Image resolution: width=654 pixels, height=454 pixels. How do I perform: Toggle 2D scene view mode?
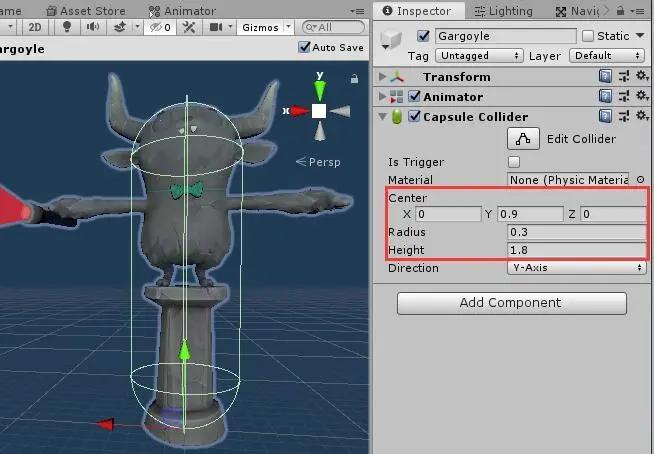(35, 28)
